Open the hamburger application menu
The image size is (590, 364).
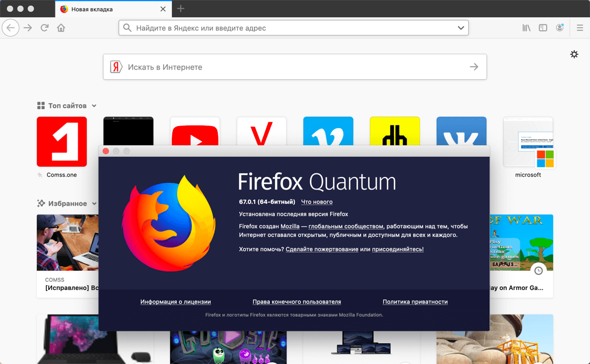pyautogui.click(x=580, y=28)
